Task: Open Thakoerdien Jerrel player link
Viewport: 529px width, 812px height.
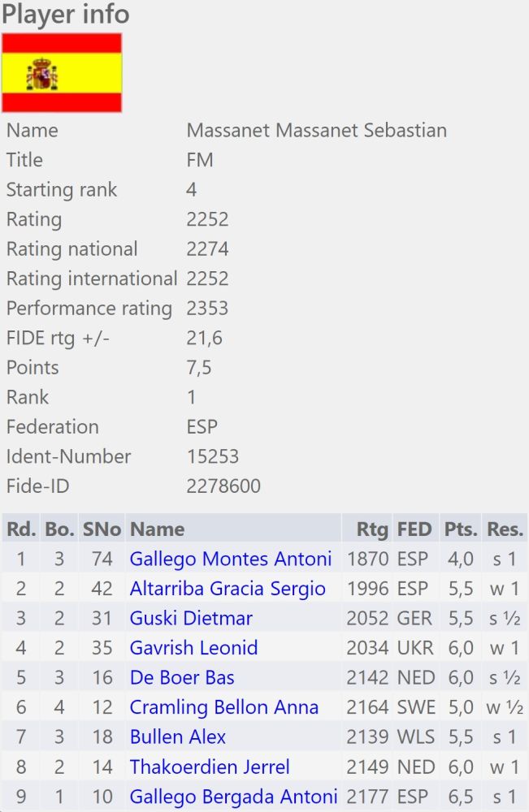Action: pyautogui.click(x=210, y=767)
